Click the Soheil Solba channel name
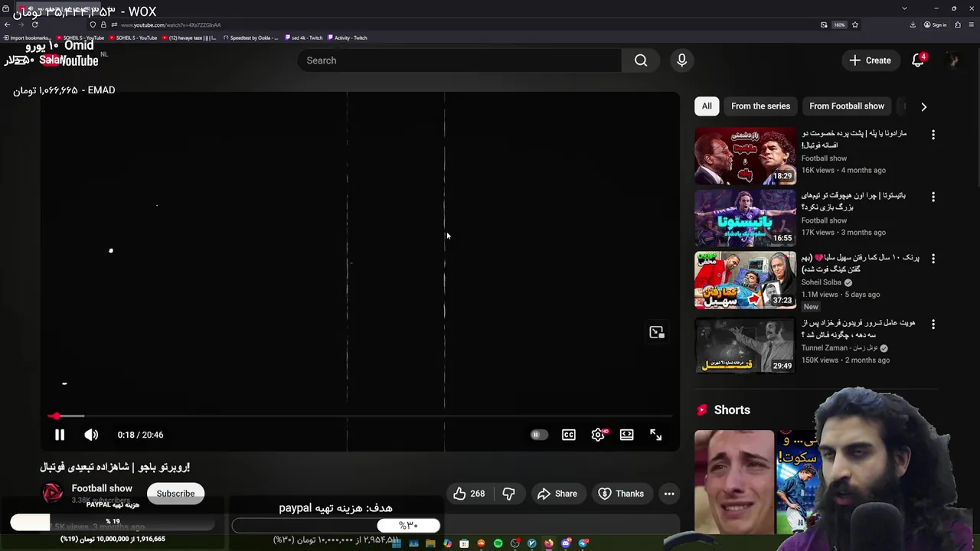The image size is (980, 551). coord(822,282)
